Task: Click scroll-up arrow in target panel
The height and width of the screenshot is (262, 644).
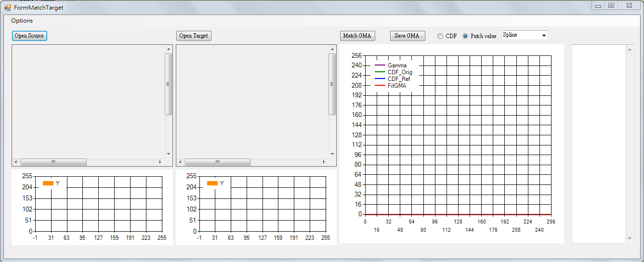Action: click(332, 49)
